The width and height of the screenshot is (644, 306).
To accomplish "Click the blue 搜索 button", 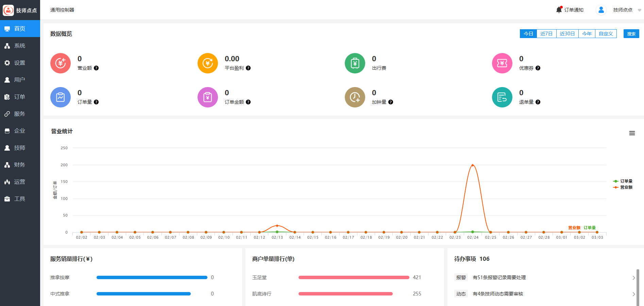I will 631,34.
